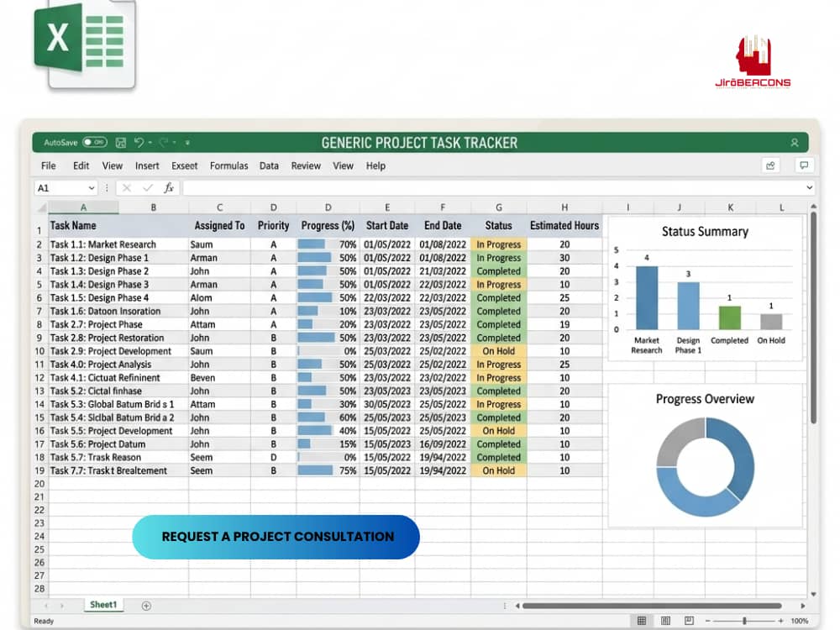Viewport: 840px width, 630px height.
Task: Click the vertical scroll down arrow
Action: [x=813, y=594]
